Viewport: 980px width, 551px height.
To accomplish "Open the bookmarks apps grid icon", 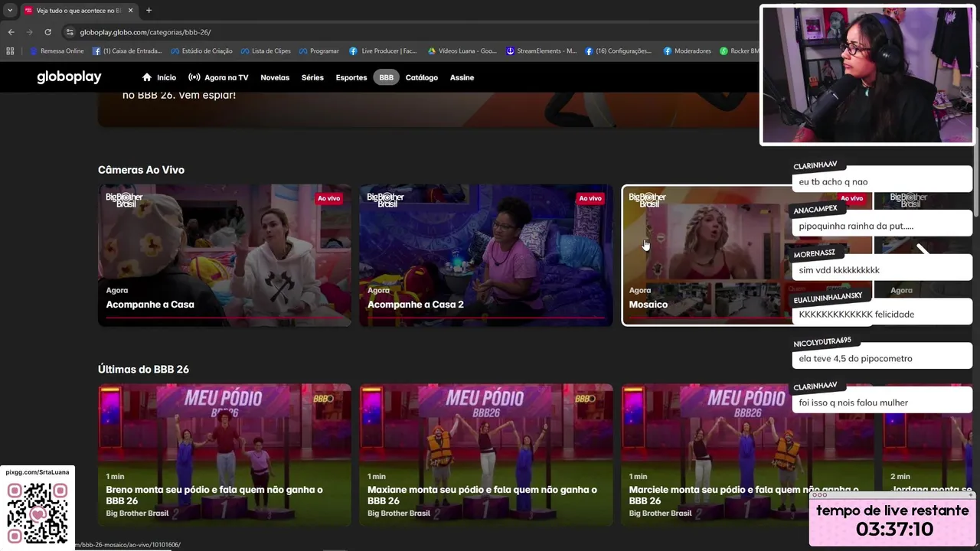I will click(x=10, y=51).
